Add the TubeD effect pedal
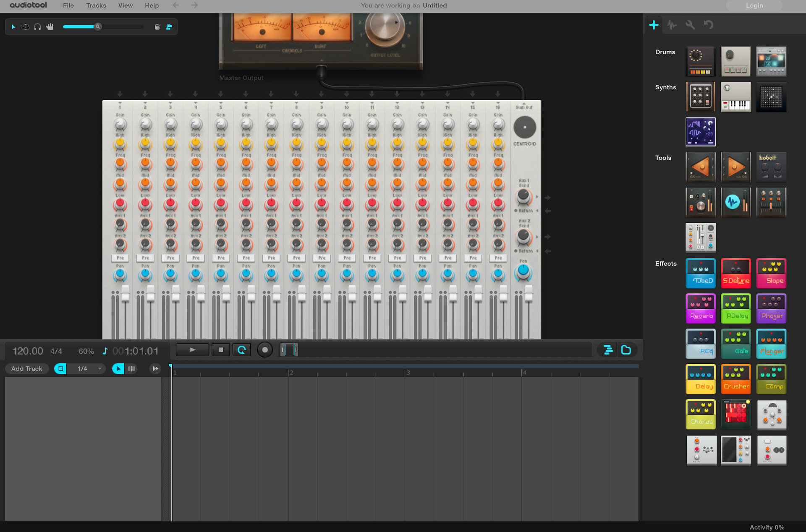 click(701, 273)
